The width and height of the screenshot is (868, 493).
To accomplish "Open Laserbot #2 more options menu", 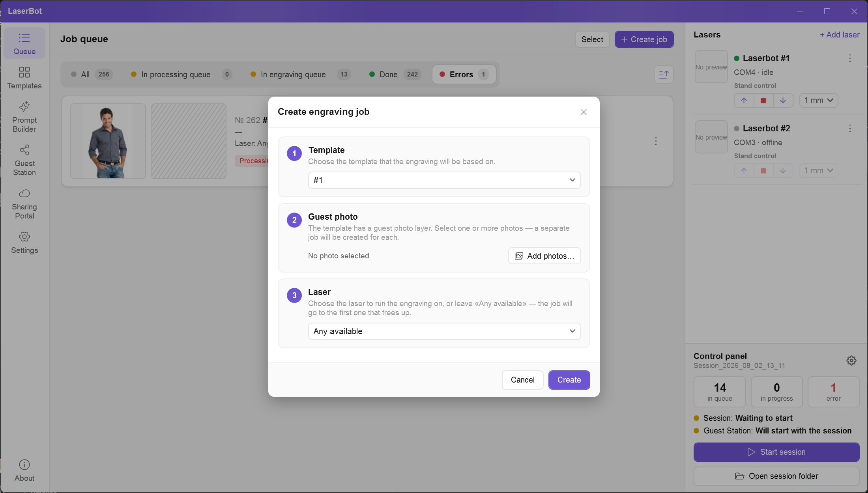I will tap(850, 129).
